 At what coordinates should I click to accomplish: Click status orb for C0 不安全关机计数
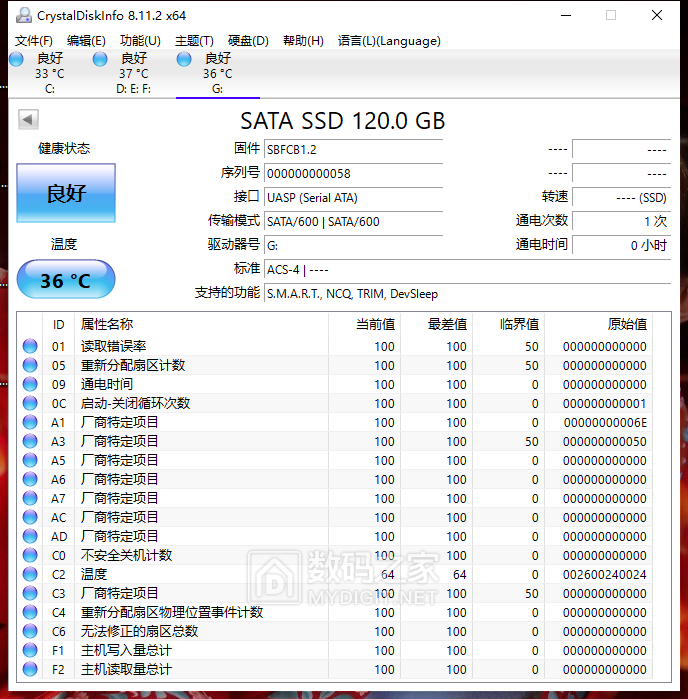(30, 555)
